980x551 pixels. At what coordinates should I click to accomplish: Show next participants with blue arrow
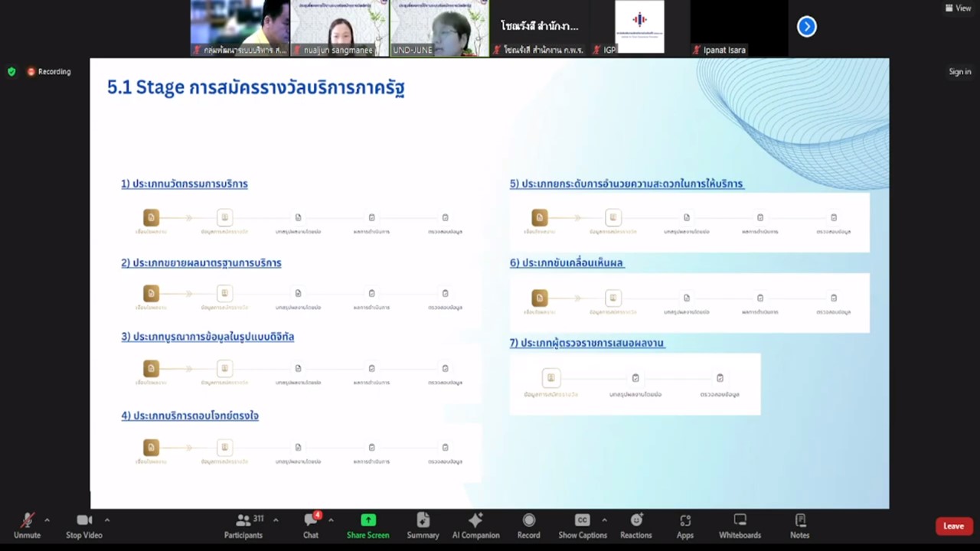pyautogui.click(x=806, y=27)
